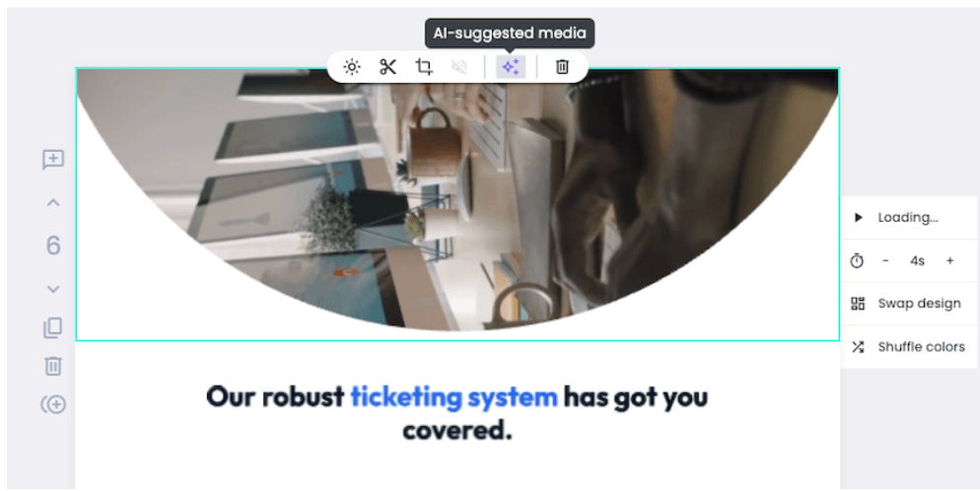Edit the highlighted ticketing system text
This screenshot has width=980, height=491.
[454, 396]
